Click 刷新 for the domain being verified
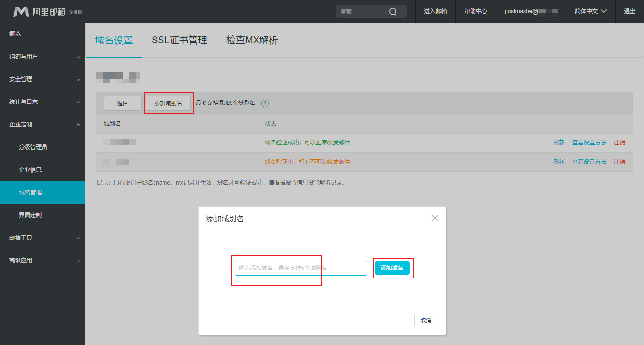Image resolution: width=644 pixels, height=345 pixels. coord(558,162)
